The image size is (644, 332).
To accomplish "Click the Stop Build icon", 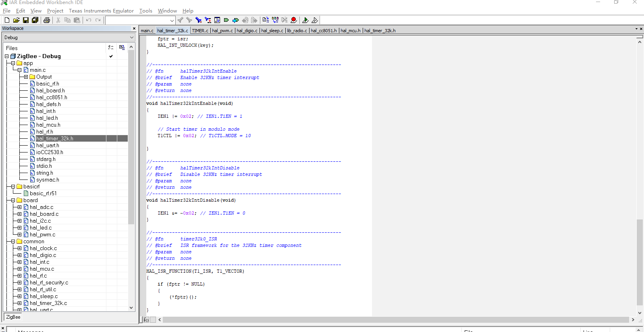I will coord(285,20).
